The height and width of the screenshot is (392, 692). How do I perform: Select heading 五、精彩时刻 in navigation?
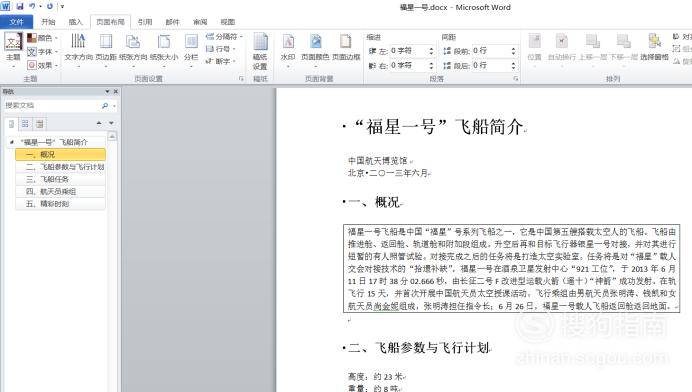(60, 204)
